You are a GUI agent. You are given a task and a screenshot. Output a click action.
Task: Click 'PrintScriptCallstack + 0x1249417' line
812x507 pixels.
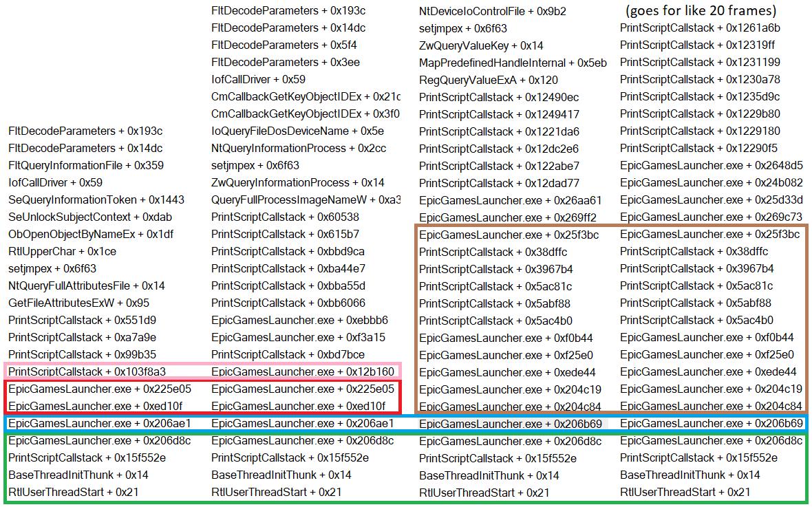pyautogui.click(x=499, y=114)
